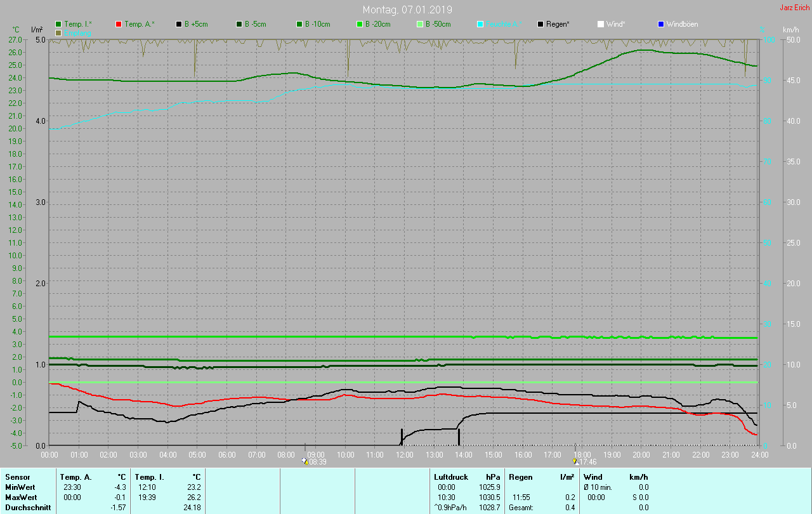Click the indoor maximum value 26.2
The width and height of the screenshot is (812, 514).
193,497
